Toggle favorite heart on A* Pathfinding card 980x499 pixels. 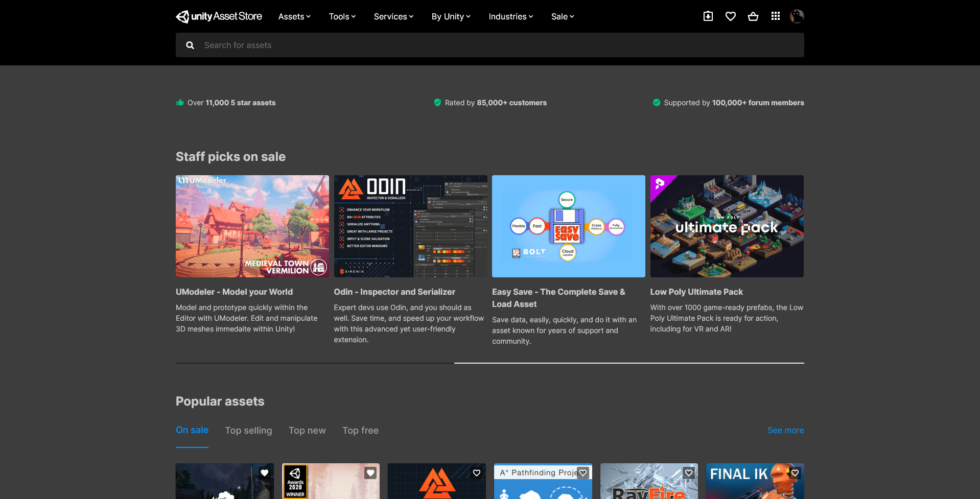point(582,473)
